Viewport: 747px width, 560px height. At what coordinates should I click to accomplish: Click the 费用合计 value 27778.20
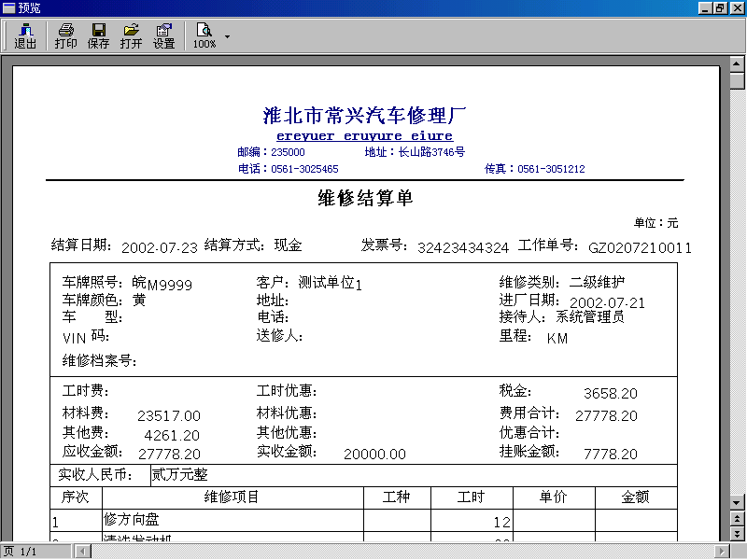coord(606,415)
